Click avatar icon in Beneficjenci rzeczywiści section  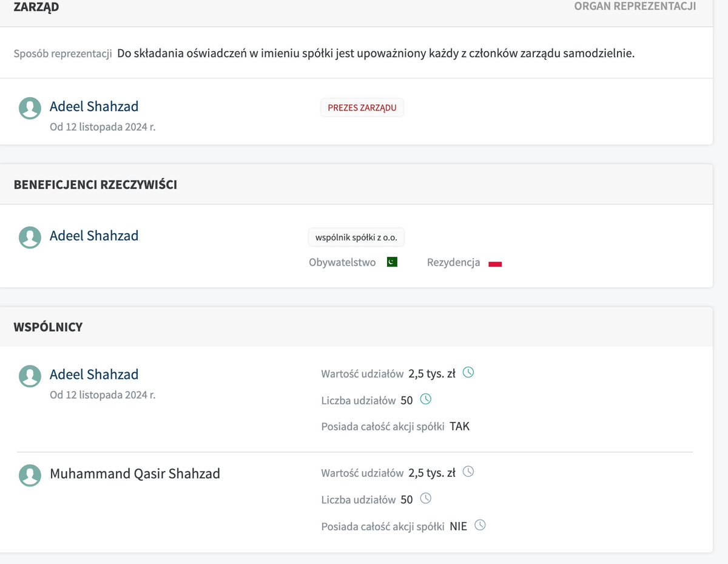pos(30,237)
